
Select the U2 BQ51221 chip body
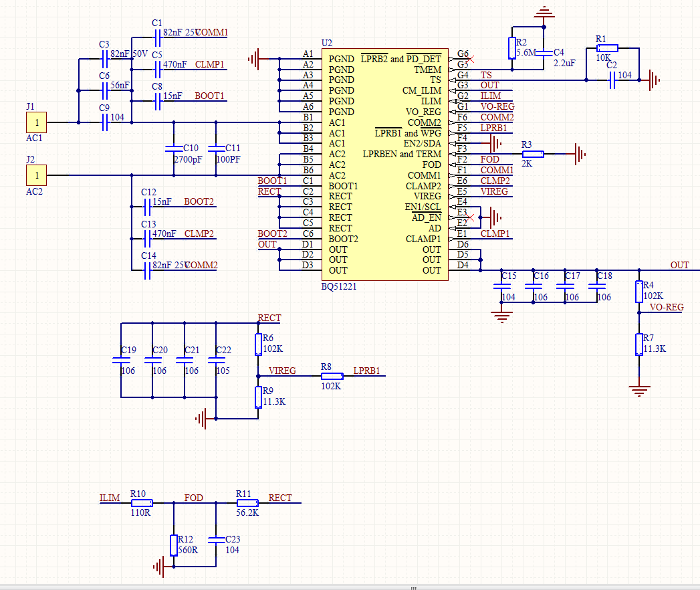pyautogui.click(x=385, y=165)
